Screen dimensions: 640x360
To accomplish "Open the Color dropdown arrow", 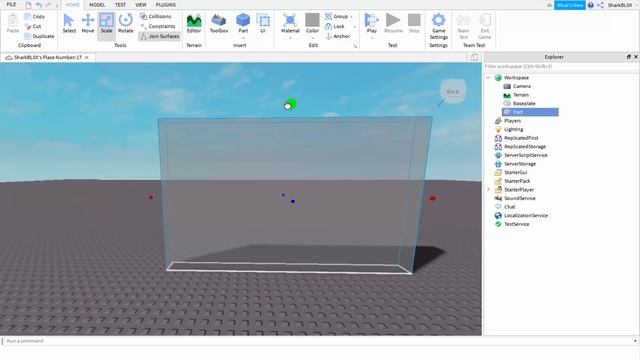I will (x=312, y=38).
